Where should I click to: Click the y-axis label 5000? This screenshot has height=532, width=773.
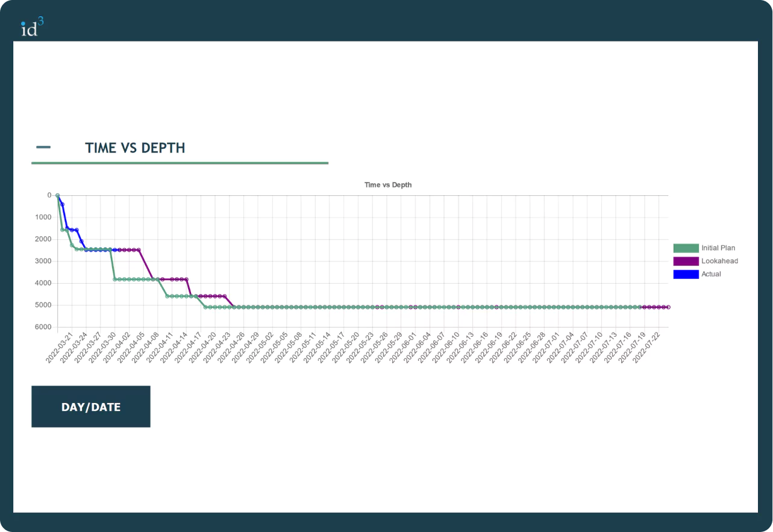click(x=44, y=305)
